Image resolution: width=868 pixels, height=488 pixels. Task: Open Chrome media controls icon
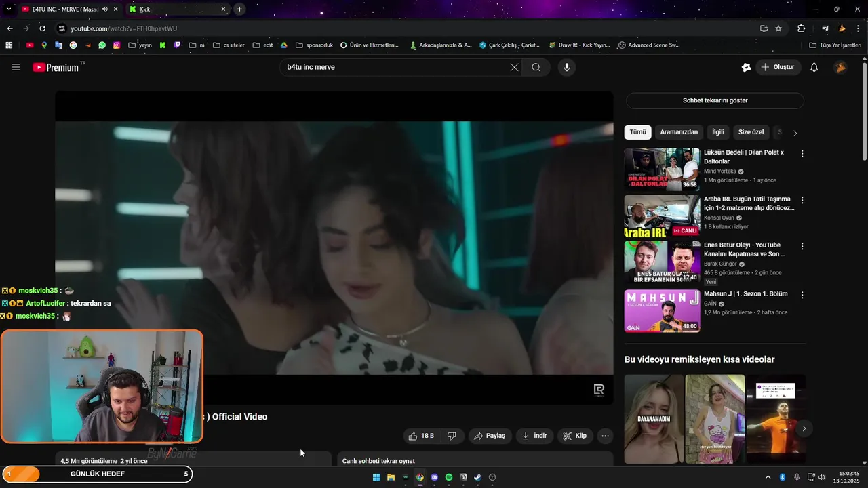tap(825, 28)
